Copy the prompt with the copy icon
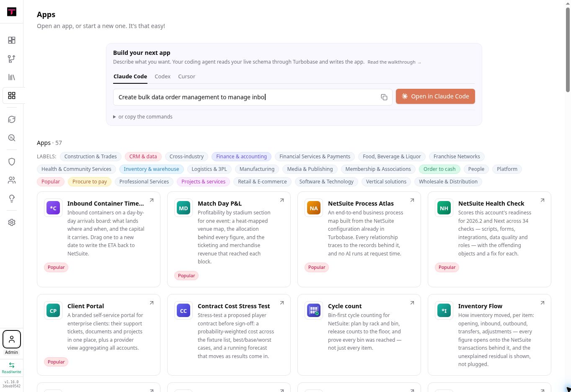This screenshot has width=571, height=392. [384, 97]
